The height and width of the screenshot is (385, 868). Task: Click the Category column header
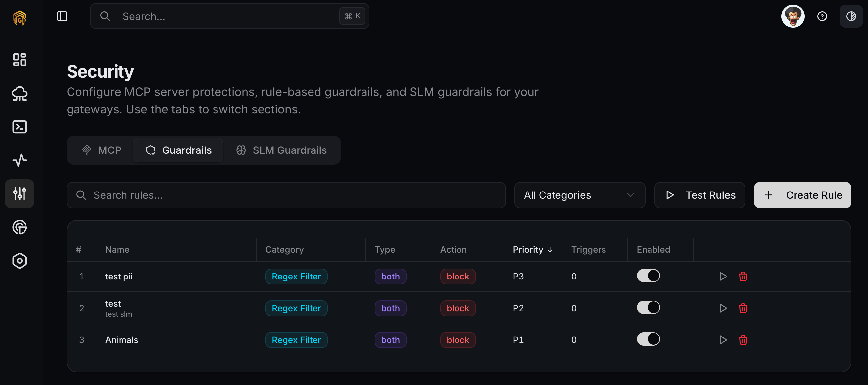[x=284, y=249]
